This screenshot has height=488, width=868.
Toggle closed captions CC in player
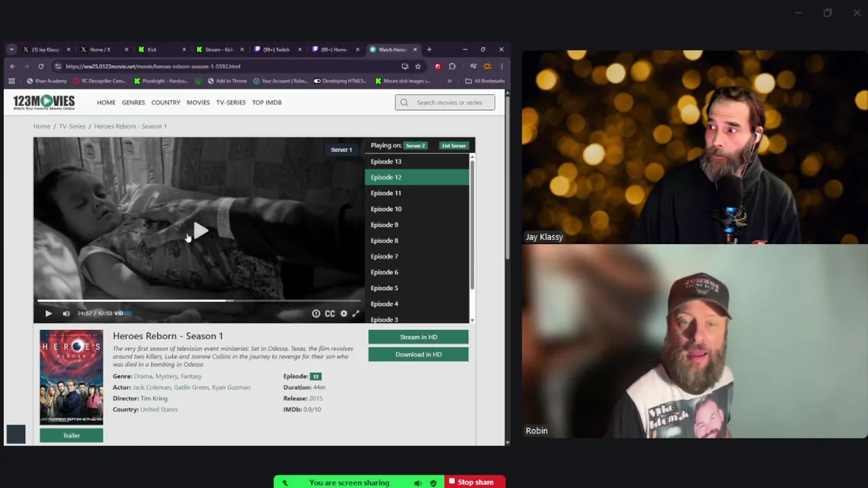tap(330, 313)
